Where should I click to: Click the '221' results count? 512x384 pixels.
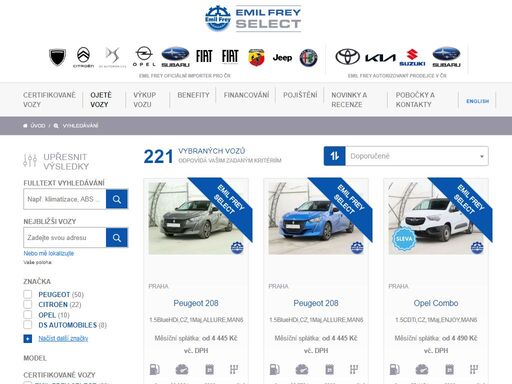(x=158, y=156)
